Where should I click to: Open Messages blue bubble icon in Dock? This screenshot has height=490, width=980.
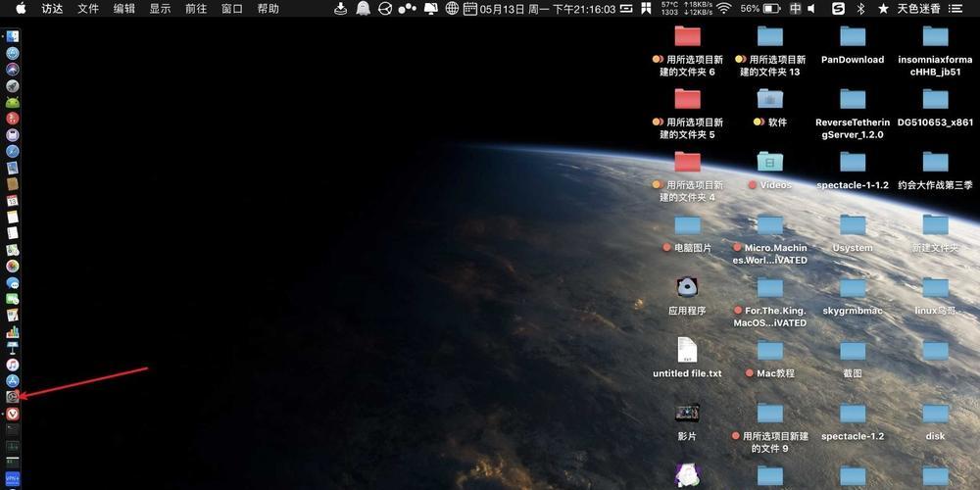tap(13, 282)
